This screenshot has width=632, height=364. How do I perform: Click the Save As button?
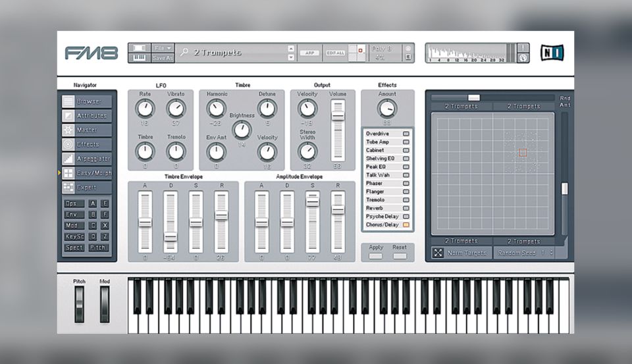click(162, 58)
